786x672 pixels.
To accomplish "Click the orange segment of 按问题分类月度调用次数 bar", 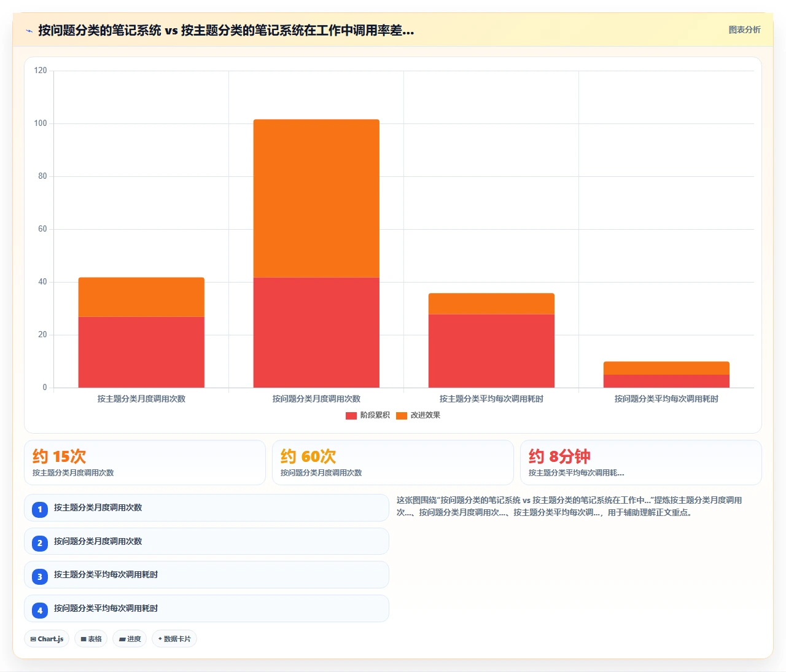I will click(316, 198).
